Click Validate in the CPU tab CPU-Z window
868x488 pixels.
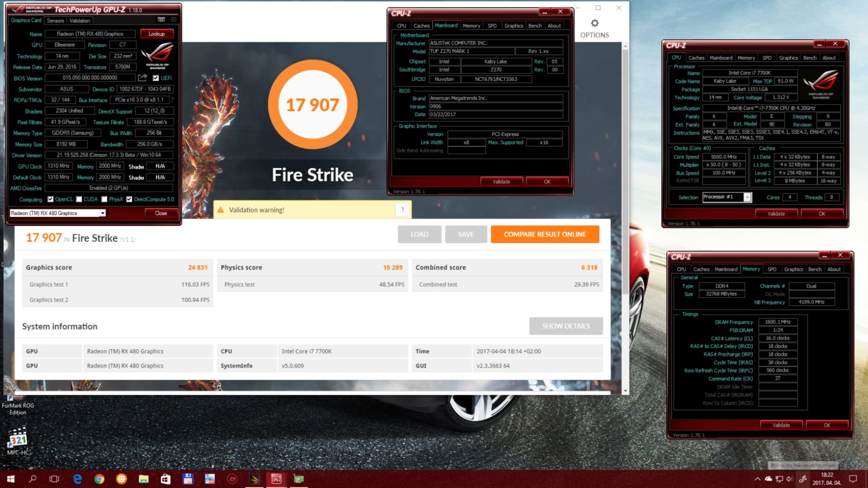point(776,214)
